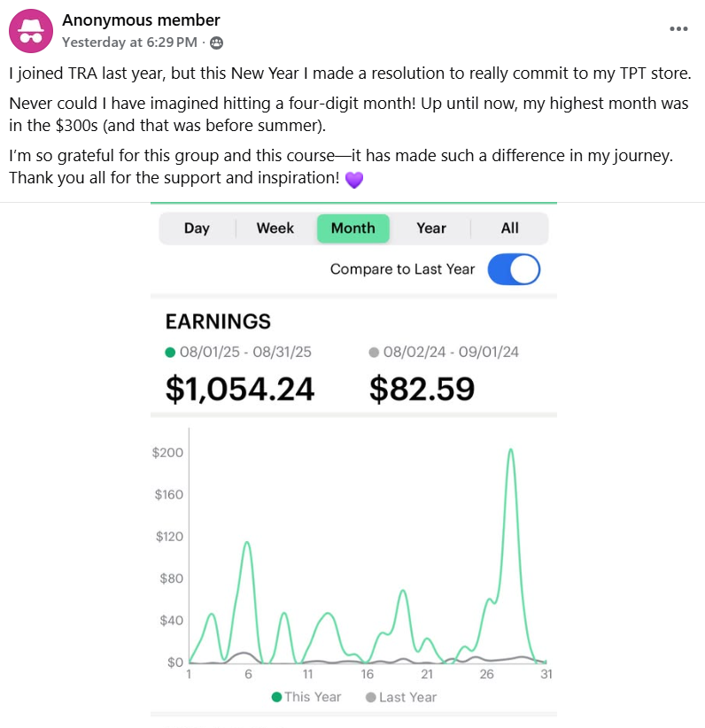Click the EARNINGS heading

tap(218, 322)
